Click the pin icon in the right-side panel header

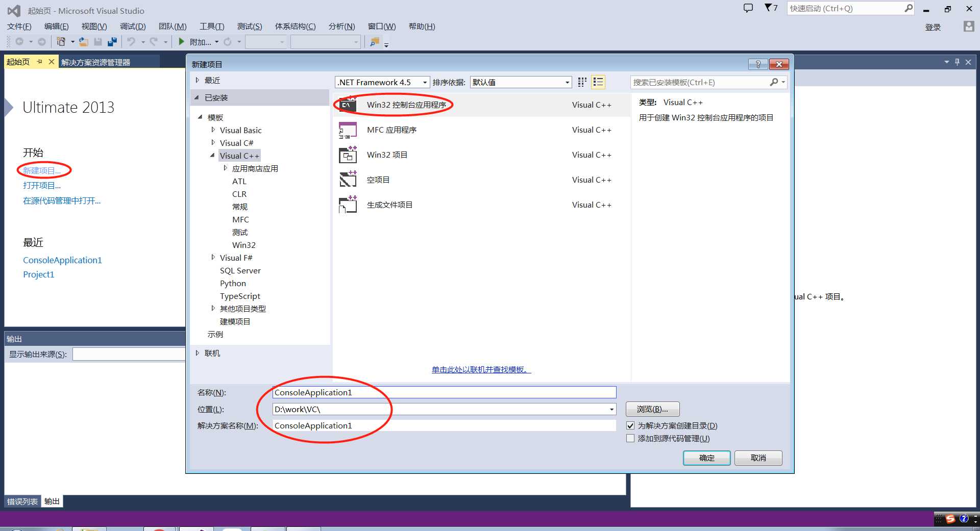pos(957,62)
